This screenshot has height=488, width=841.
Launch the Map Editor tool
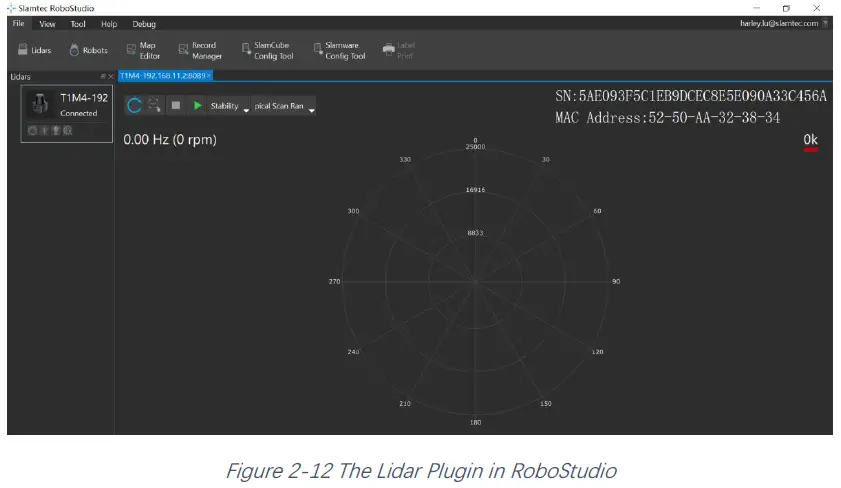(x=143, y=50)
